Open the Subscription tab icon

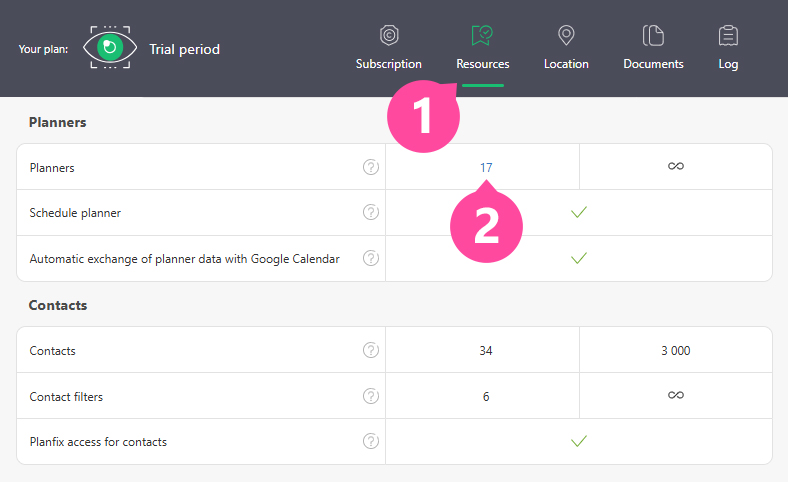tap(389, 35)
